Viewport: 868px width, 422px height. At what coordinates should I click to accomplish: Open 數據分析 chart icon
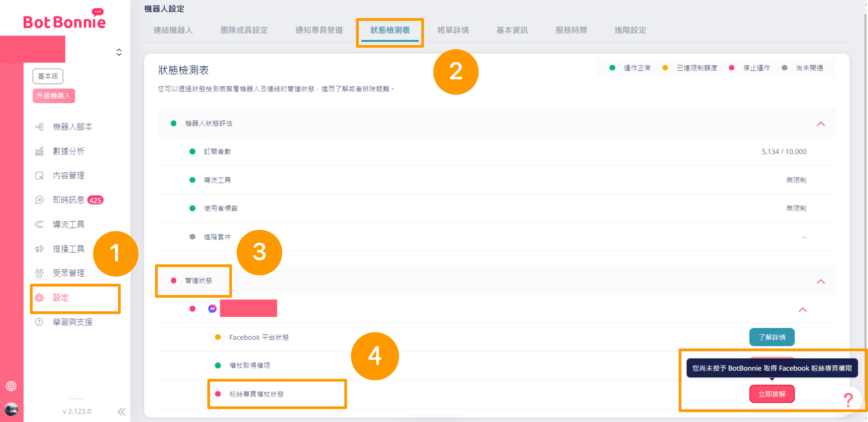[40, 151]
